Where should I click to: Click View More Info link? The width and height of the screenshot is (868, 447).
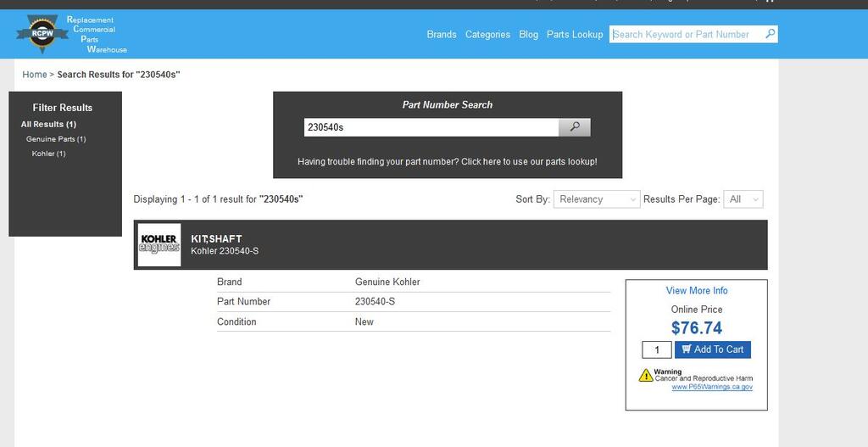[x=697, y=290]
